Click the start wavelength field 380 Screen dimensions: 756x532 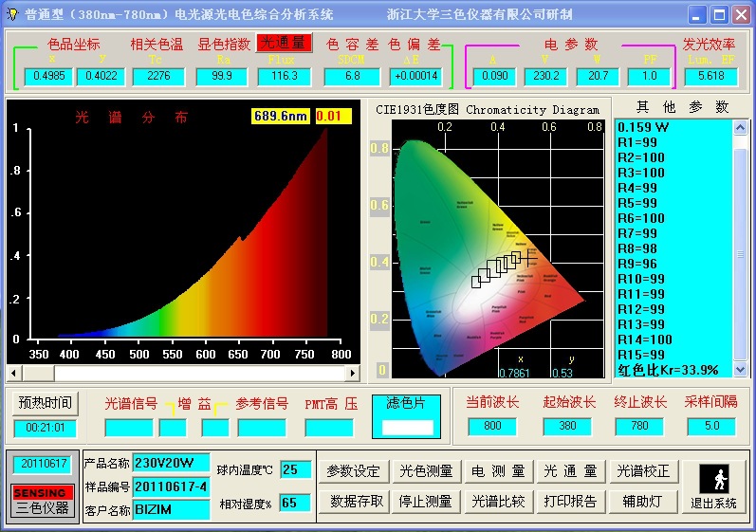pyautogui.click(x=567, y=426)
